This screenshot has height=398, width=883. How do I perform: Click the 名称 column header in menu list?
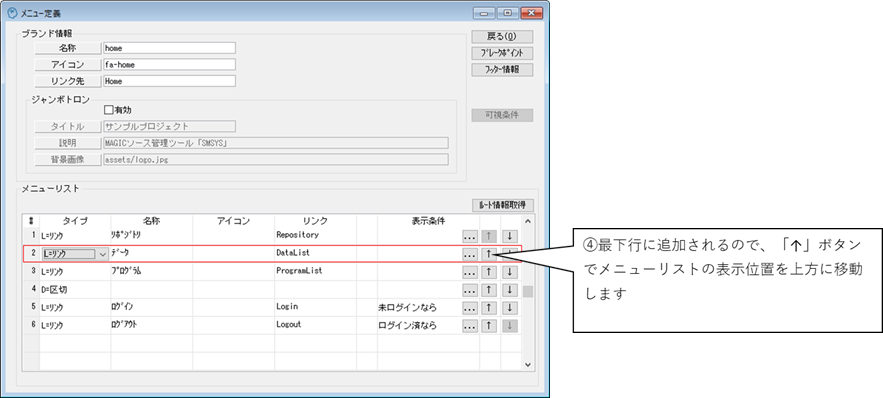pyautogui.click(x=151, y=221)
